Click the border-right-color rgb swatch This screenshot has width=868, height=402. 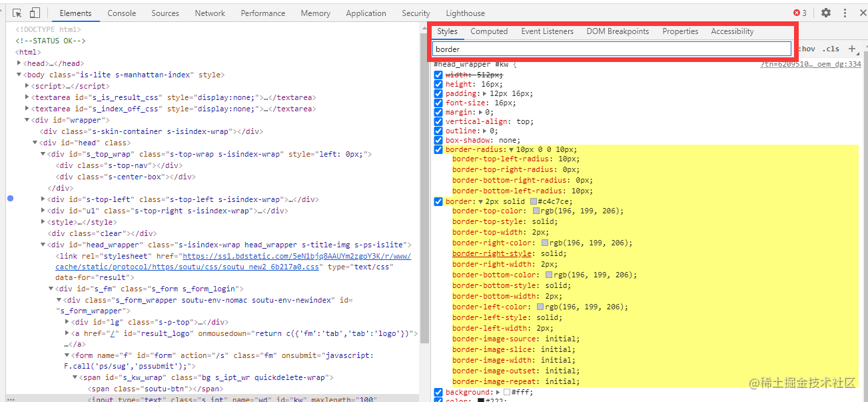[x=545, y=243]
